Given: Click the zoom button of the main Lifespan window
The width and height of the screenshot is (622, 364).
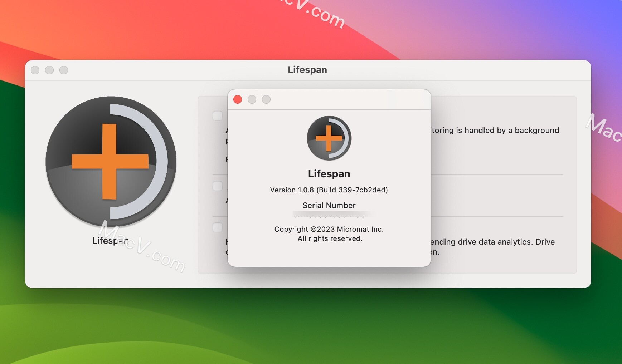Looking at the screenshot, I should point(64,70).
